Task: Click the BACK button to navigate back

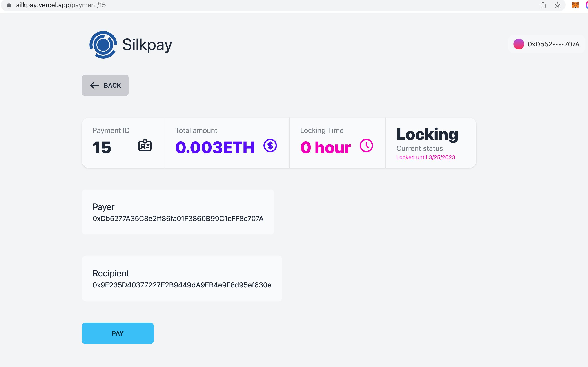Action: pyautogui.click(x=105, y=85)
